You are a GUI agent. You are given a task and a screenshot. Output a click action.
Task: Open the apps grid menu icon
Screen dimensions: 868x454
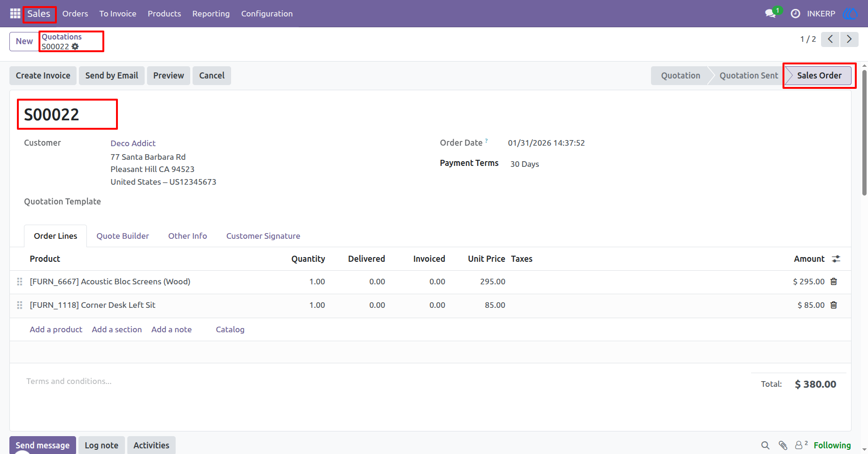(15, 14)
